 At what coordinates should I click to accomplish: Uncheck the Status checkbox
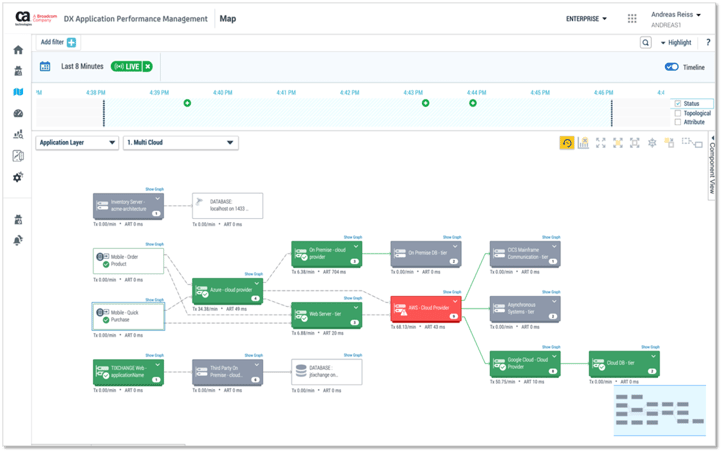678,104
